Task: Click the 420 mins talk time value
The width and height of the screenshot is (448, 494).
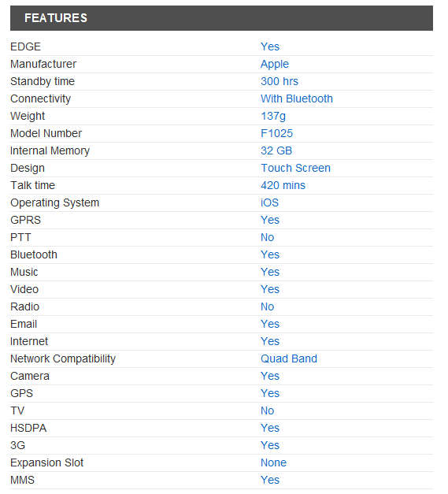Action: 283,185
